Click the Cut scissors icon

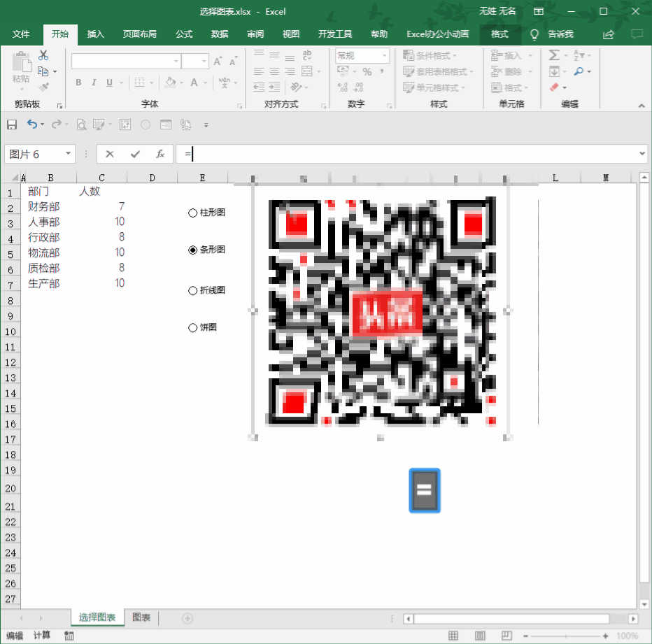pos(43,55)
